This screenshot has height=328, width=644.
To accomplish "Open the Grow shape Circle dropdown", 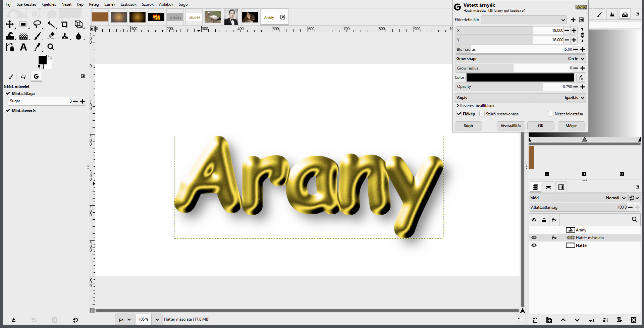I will click(520, 59).
